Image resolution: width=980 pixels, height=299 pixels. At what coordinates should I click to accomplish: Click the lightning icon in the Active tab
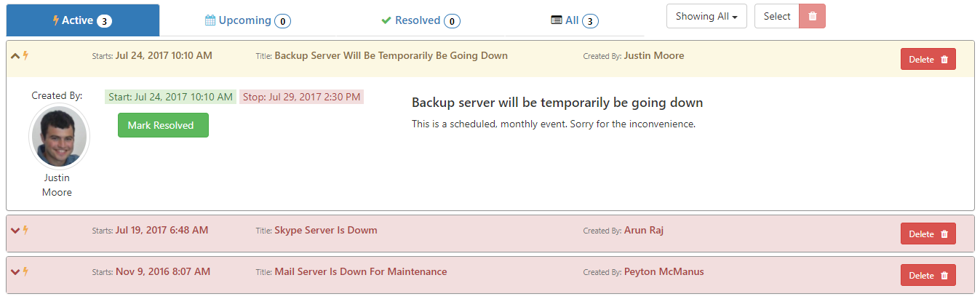[56, 20]
